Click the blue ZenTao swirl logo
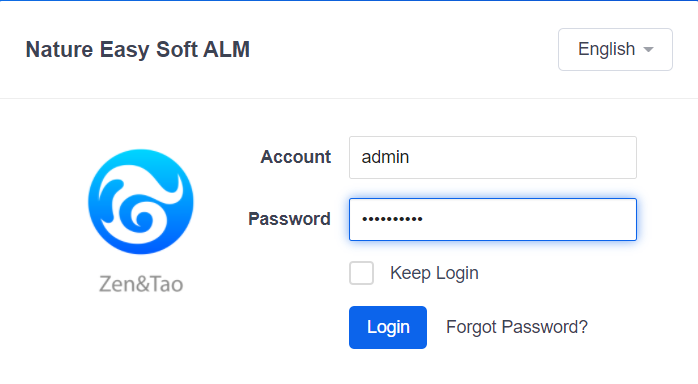This screenshot has width=698, height=384. click(x=141, y=202)
